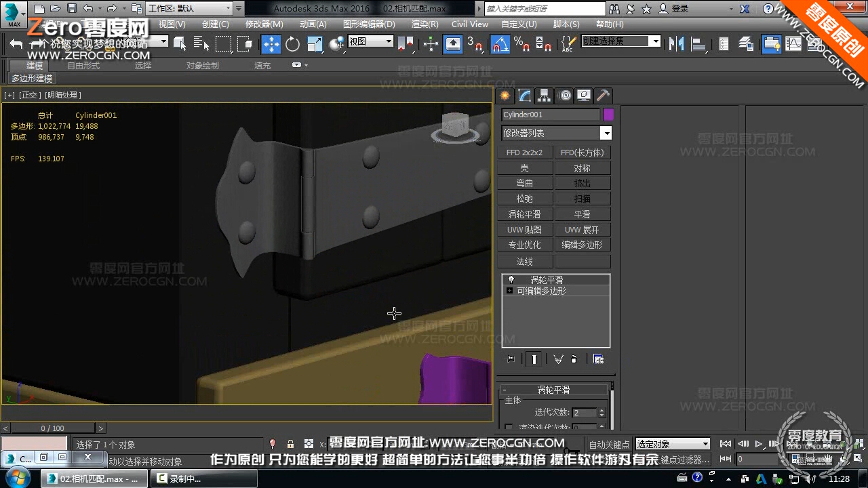Viewport: 868px width, 488px height.
Task: Click the purple object color swatch
Action: coord(608,115)
